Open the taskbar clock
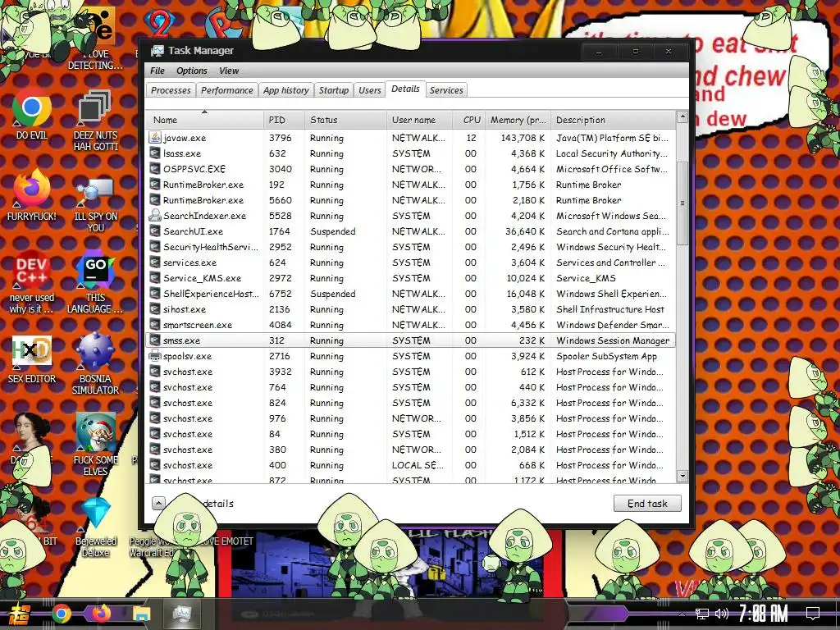The image size is (840, 630). coord(763,614)
